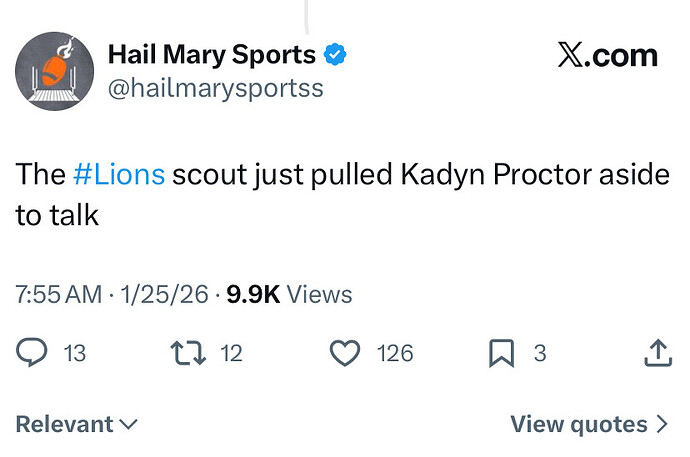
Task: Click the arrow beside View quotes
Action: tap(662, 424)
